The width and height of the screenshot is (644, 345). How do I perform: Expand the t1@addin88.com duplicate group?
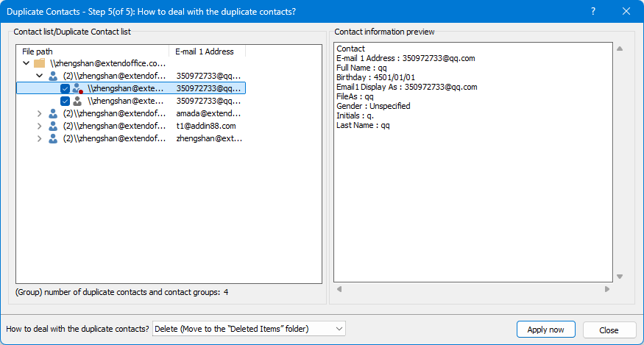coord(40,126)
